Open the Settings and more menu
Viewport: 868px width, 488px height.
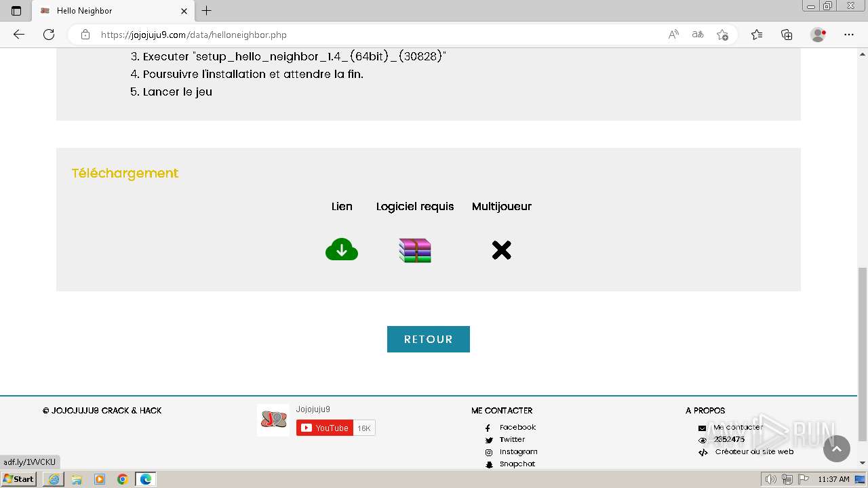[849, 35]
